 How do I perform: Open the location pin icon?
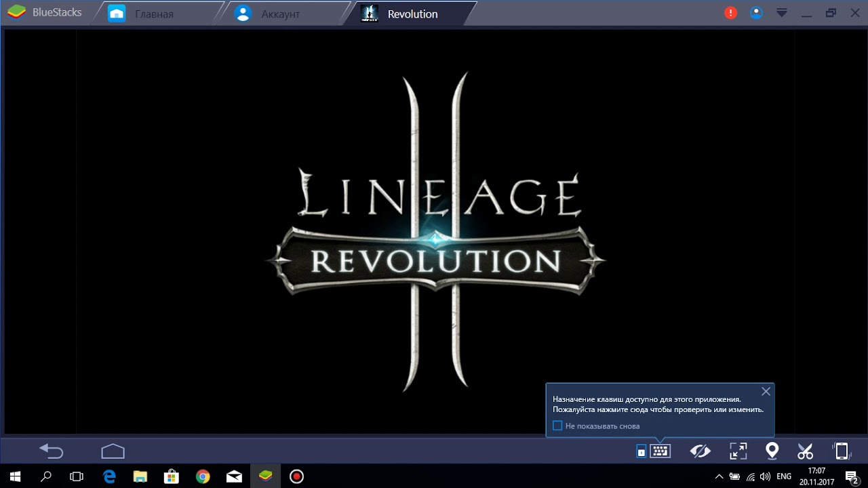coord(772,451)
